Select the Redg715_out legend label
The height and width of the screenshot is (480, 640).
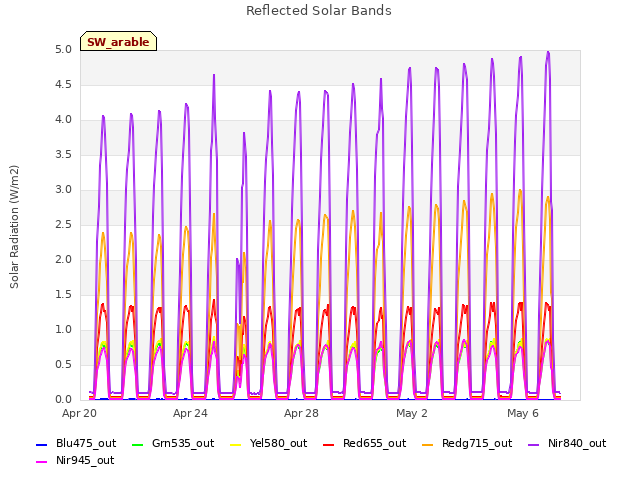pos(477,444)
